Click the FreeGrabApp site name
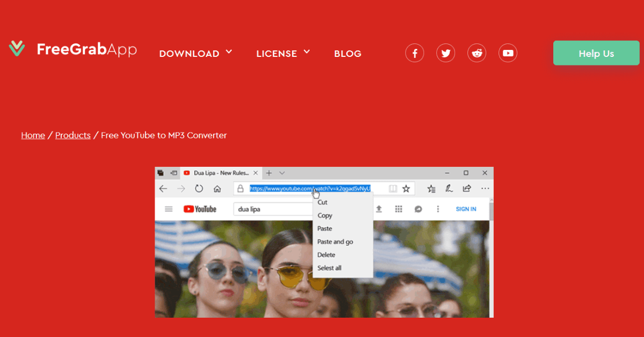 point(87,50)
